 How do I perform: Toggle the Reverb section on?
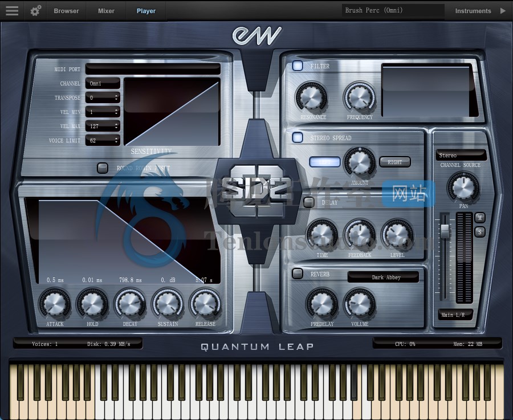click(x=298, y=274)
